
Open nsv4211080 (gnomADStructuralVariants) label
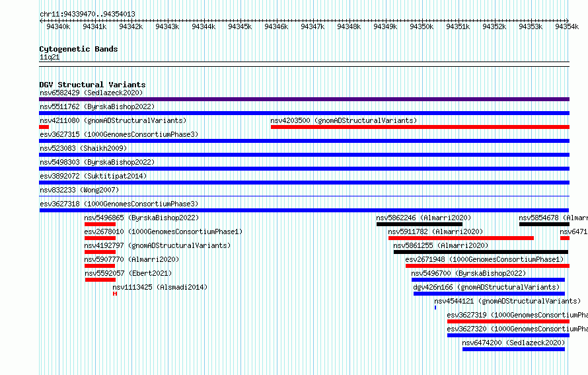pos(113,120)
